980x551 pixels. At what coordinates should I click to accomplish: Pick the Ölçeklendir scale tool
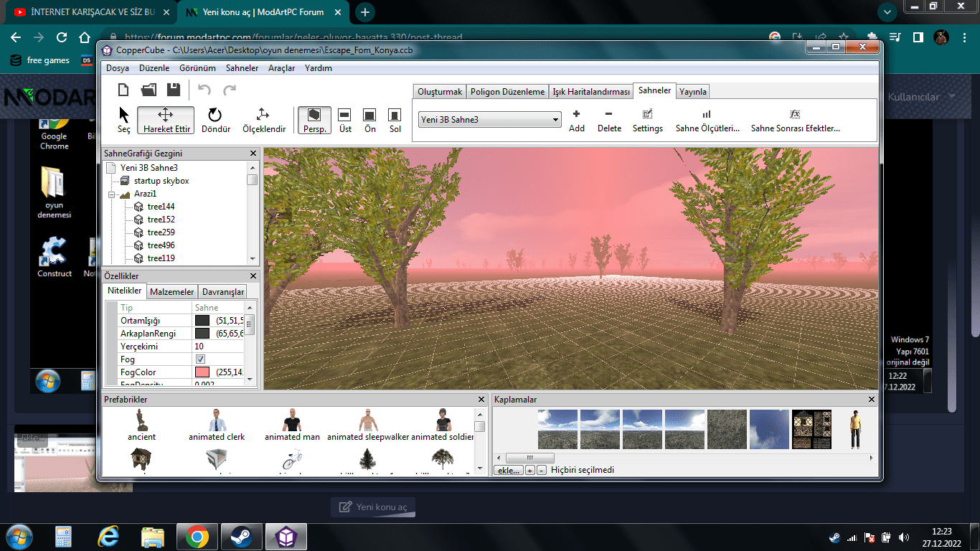click(263, 120)
